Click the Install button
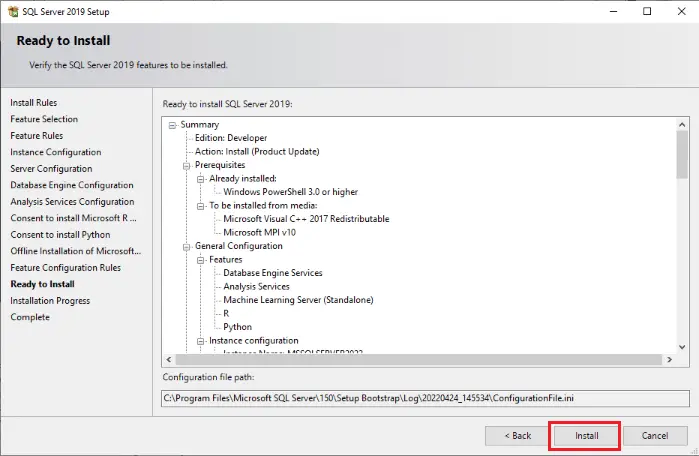Viewport: 699px width, 456px height. 586,435
